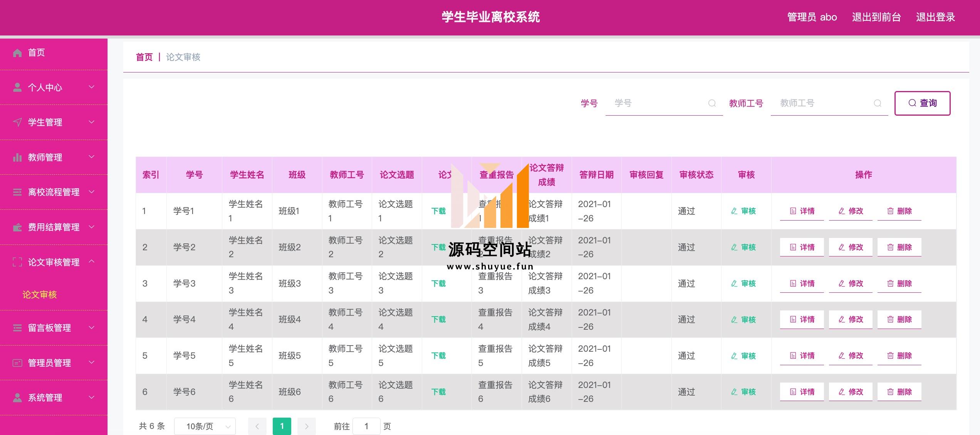Click the 论文审核管理 bracket icon in sidebar
Image resolution: width=980 pixels, height=435 pixels.
[x=17, y=262]
